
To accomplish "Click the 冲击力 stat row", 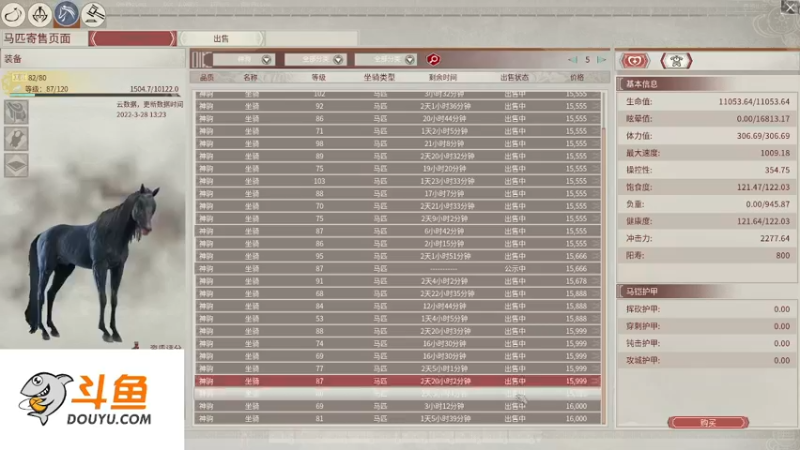I will [x=707, y=238].
